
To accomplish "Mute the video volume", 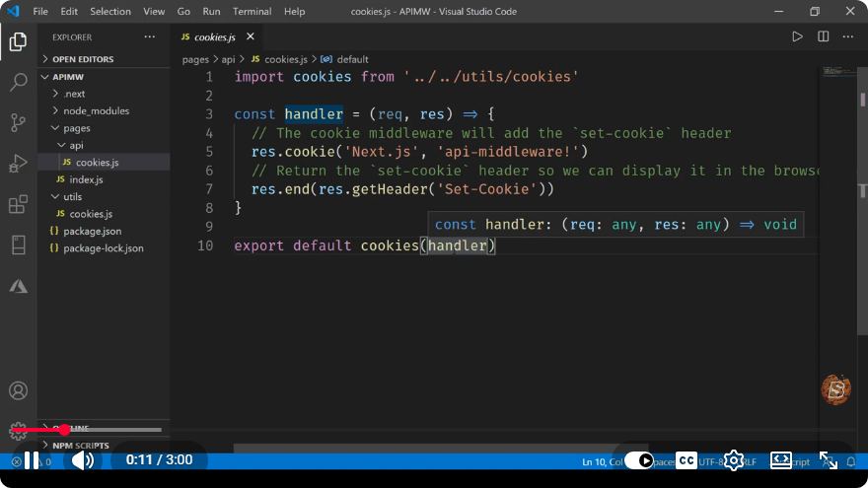I will (83, 460).
